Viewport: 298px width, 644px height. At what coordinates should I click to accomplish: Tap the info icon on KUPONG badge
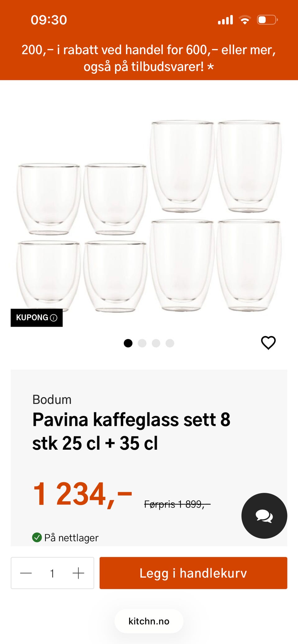(54, 318)
